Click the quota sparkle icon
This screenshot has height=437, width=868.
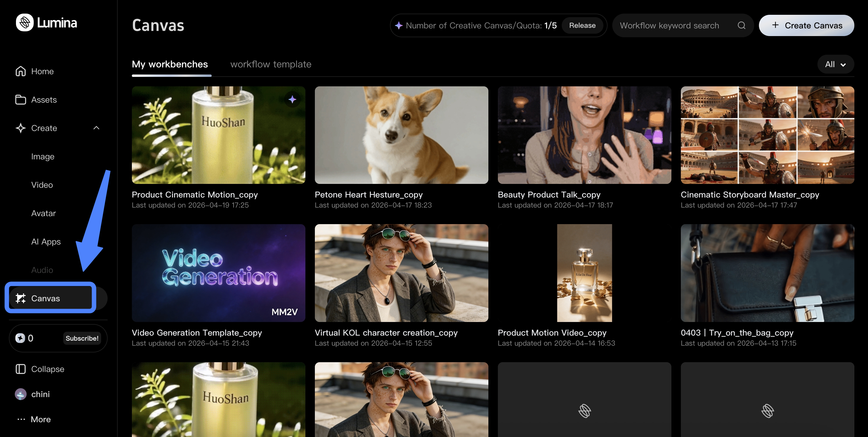(399, 25)
